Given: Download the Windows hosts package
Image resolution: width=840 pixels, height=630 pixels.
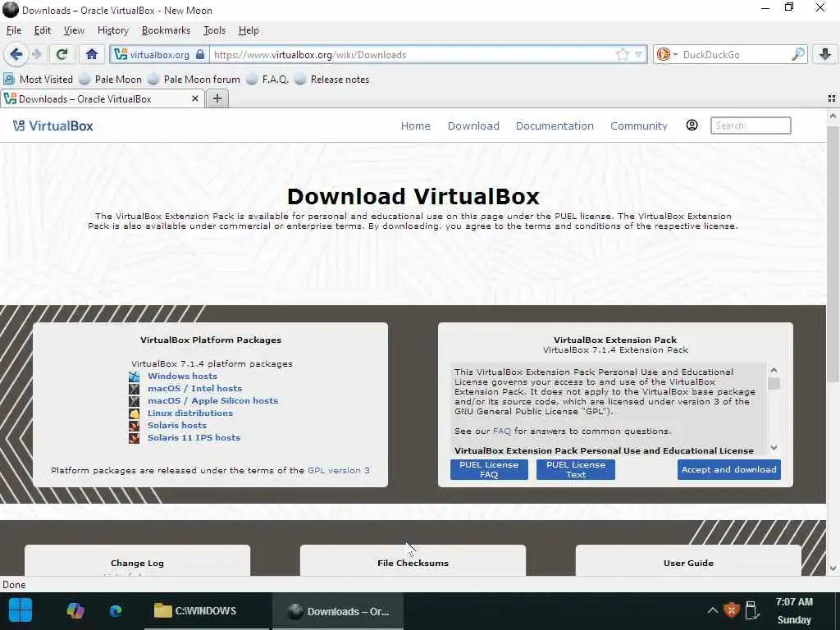Looking at the screenshot, I should click(x=182, y=376).
